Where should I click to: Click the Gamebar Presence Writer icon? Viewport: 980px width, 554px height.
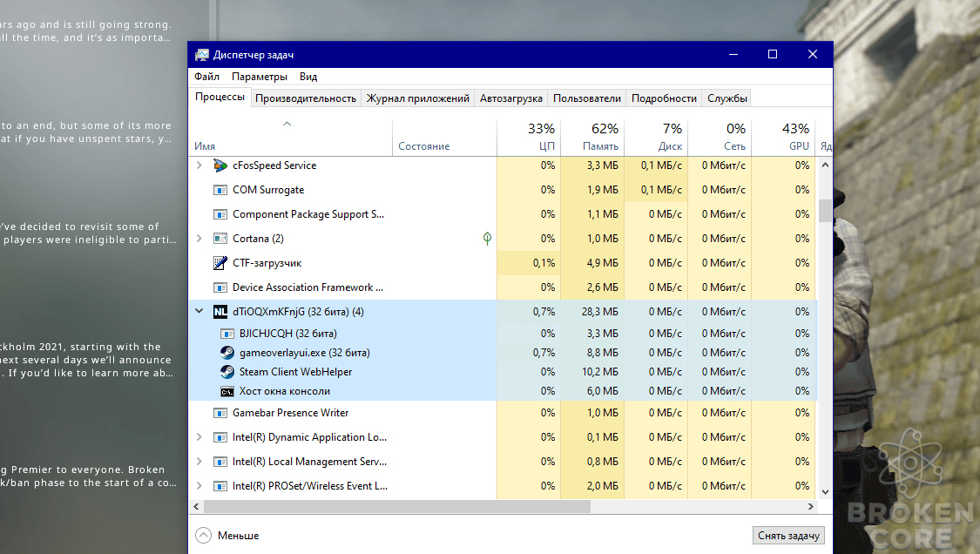point(220,413)
